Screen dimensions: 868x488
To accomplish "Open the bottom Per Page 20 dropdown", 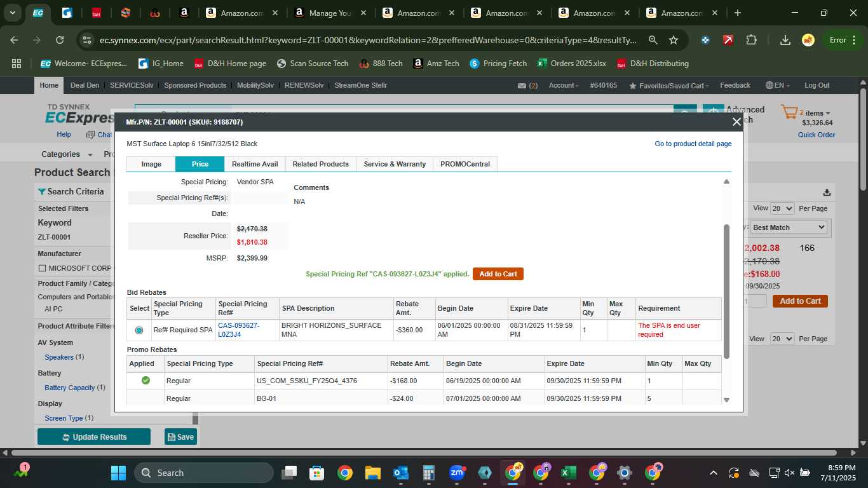I will click(x=782, y=339).
